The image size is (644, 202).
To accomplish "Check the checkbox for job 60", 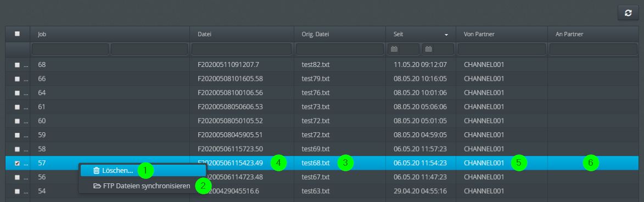I will click(x=17, y=121).
